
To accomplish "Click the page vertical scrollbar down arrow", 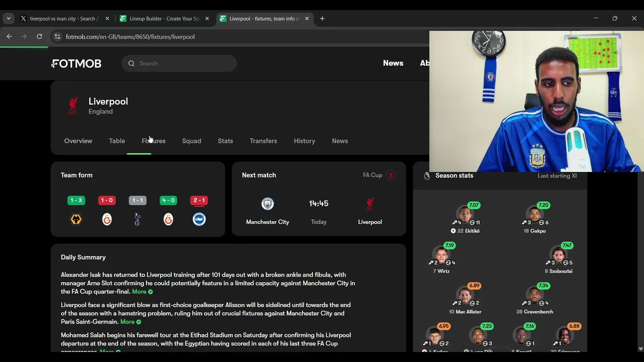I will pyautogui.click(x=640, y=348).
